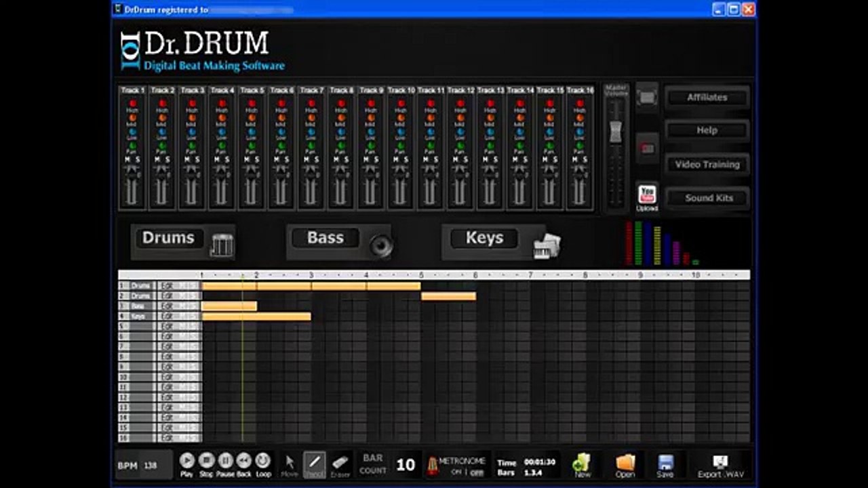Open Video Training

tap(707, 164)
